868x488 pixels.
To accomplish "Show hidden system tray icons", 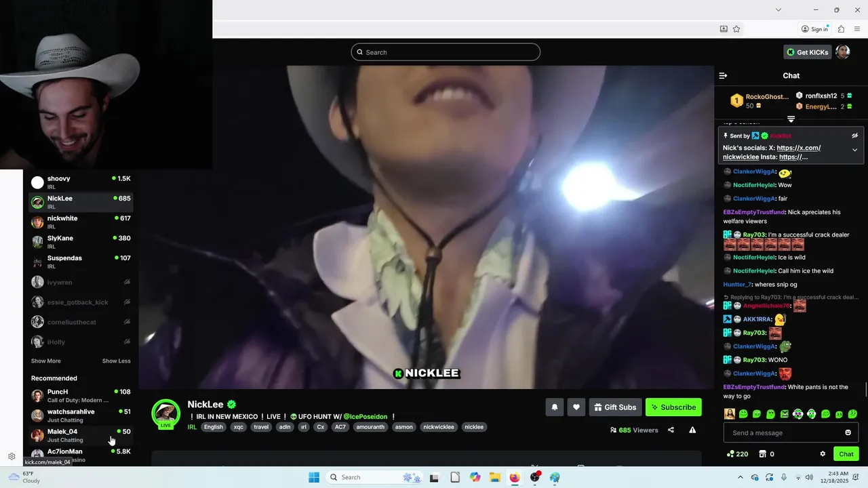I will 741,477.
